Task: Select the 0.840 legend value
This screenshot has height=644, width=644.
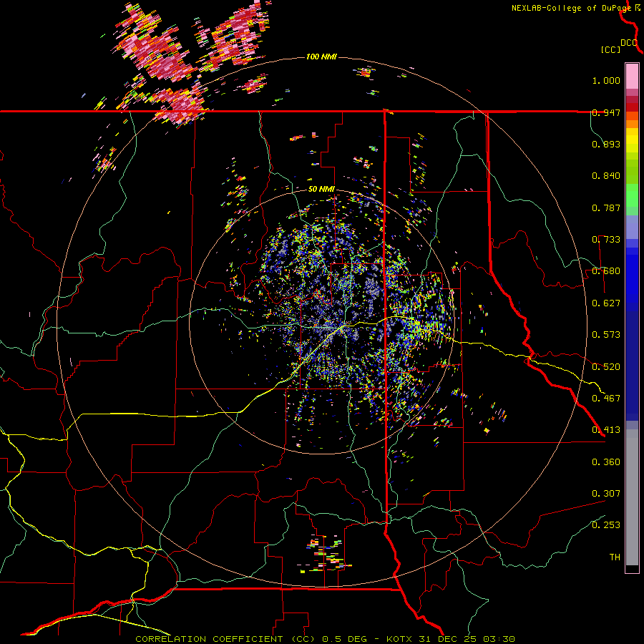Action: 606,176
